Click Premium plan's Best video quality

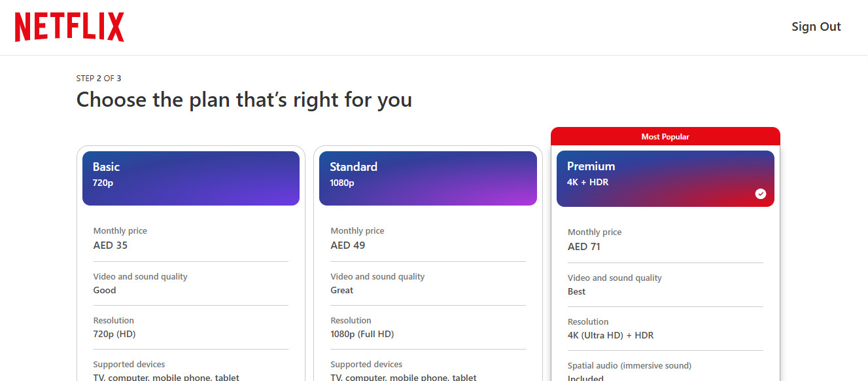pyautogui.click(x=577, y=291)
